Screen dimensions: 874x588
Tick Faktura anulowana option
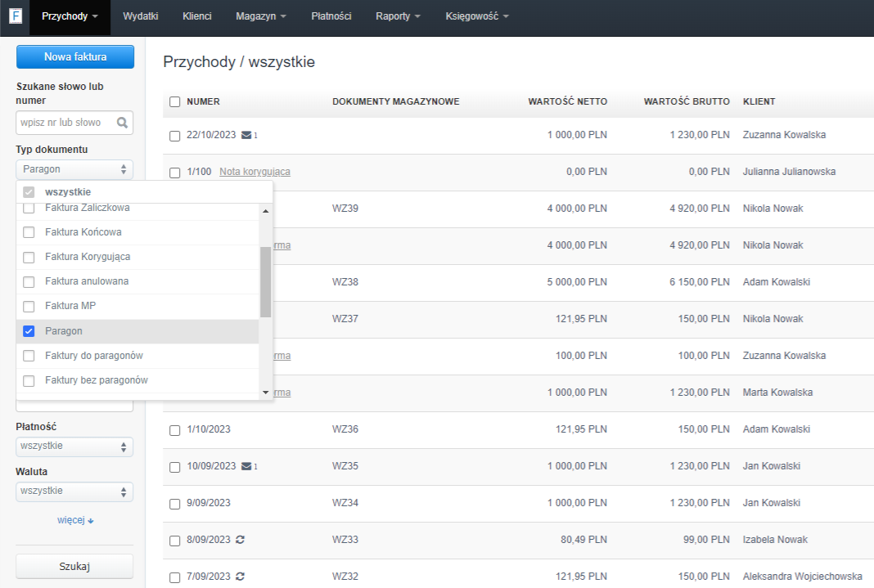pyautogui.click(x=29, y=282)
